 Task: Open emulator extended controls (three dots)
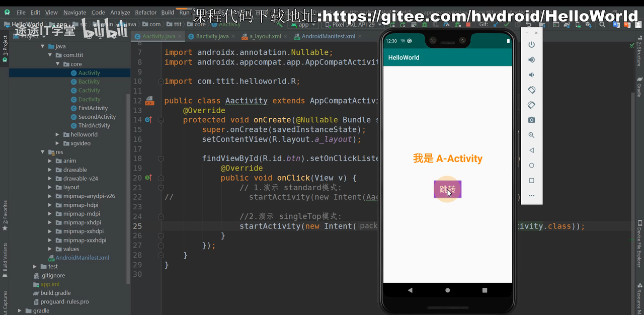pyautogui.click(x=531, y=196)
